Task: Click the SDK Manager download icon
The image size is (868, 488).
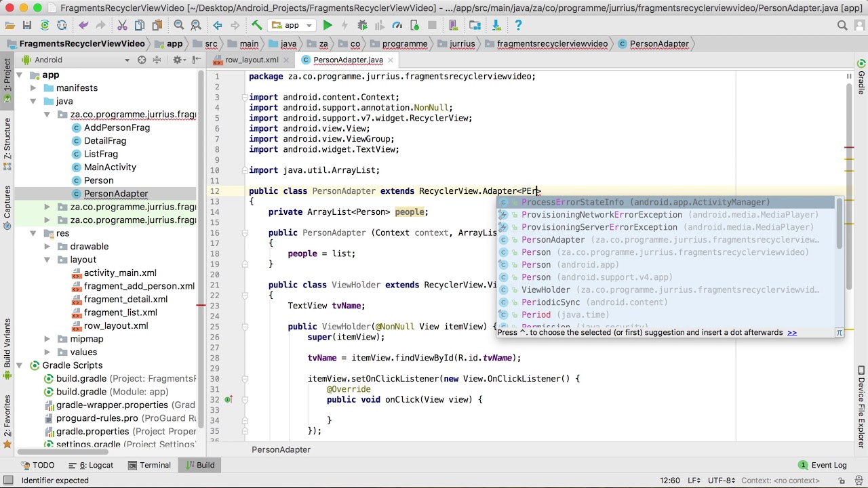Action: (x=496, y=25)
